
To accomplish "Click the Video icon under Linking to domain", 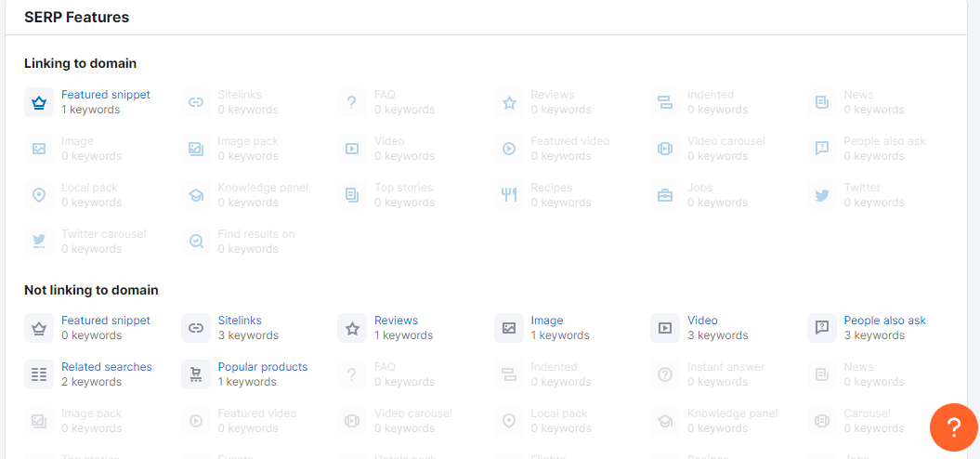I will click(352, 149).
